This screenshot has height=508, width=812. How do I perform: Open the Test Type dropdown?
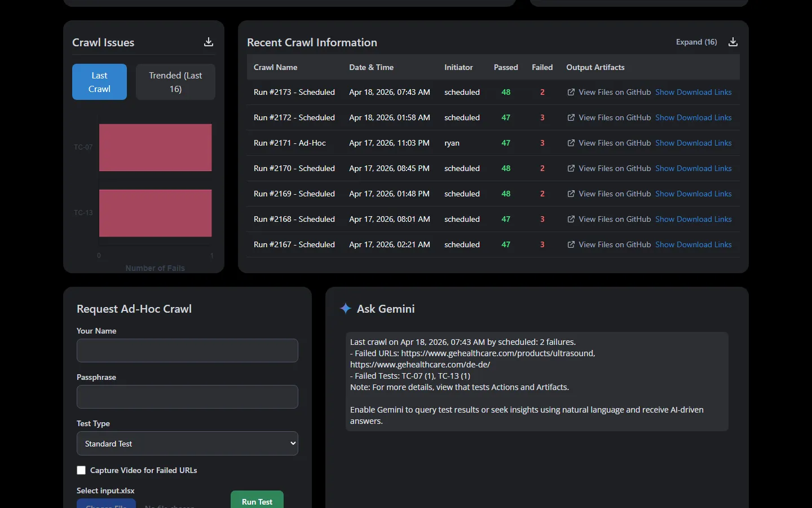[x=187, y=444]
